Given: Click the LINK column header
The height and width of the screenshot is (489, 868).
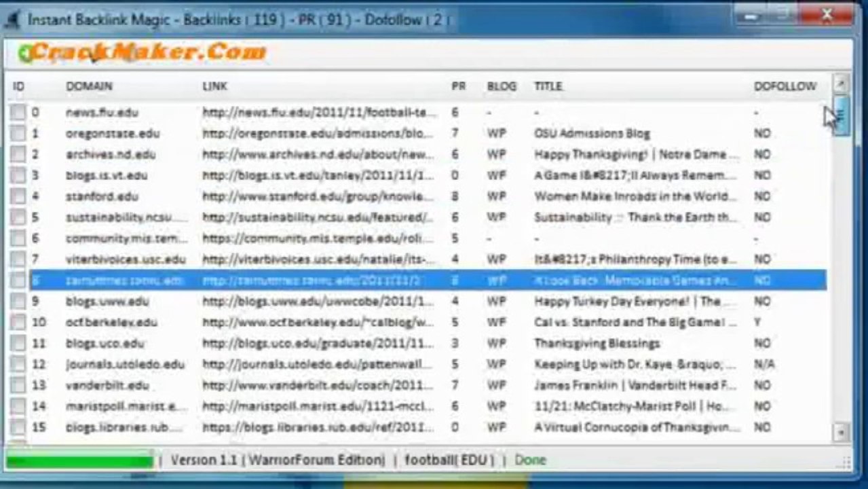Looking at the screenshot, I should coord(214,86).
